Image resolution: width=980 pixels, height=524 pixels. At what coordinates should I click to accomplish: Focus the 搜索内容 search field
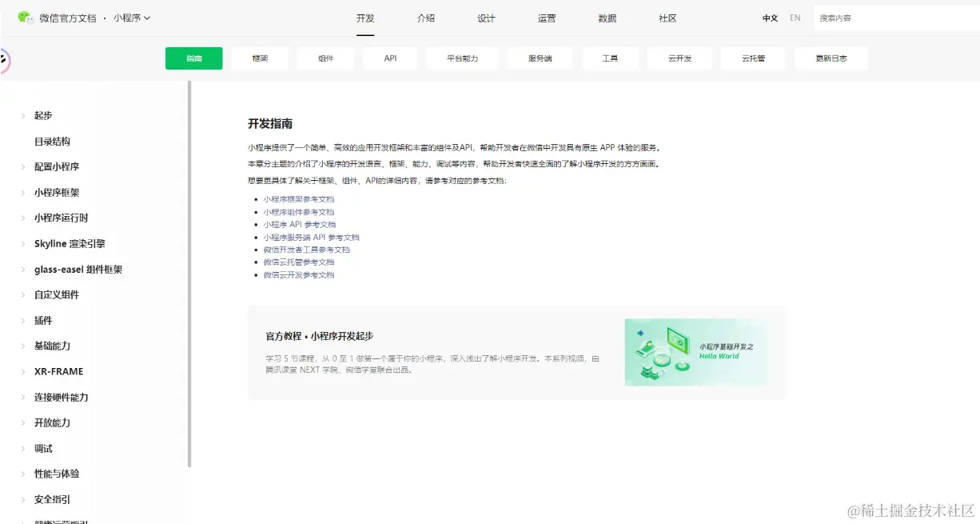tap(896, 18)
